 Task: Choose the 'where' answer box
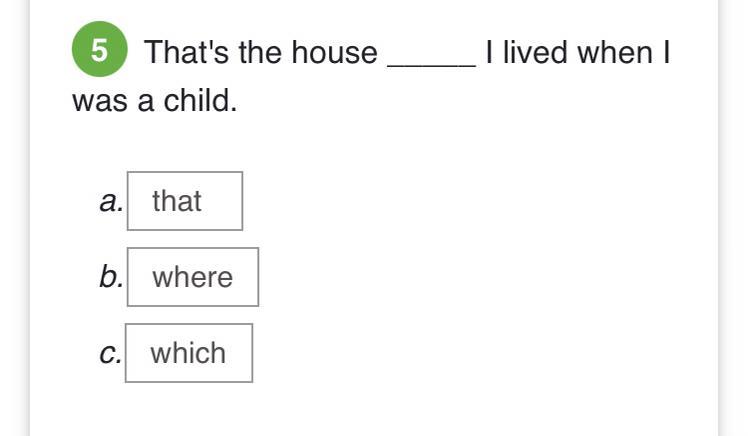(x=193, y=277)
